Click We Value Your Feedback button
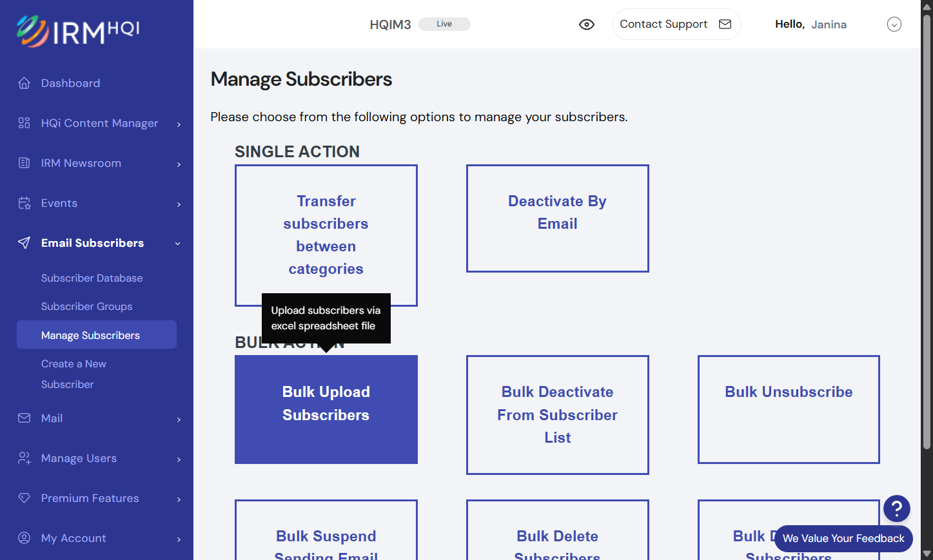The width and height of the screenshot is (933, 560). pyautogui.click(x=843, y=539)
